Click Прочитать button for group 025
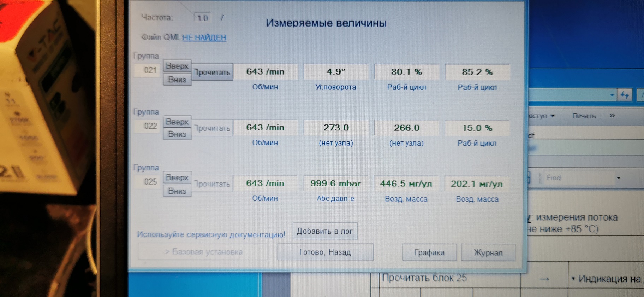Viewport: 644px width, 297px height. [x=213, y=184]
